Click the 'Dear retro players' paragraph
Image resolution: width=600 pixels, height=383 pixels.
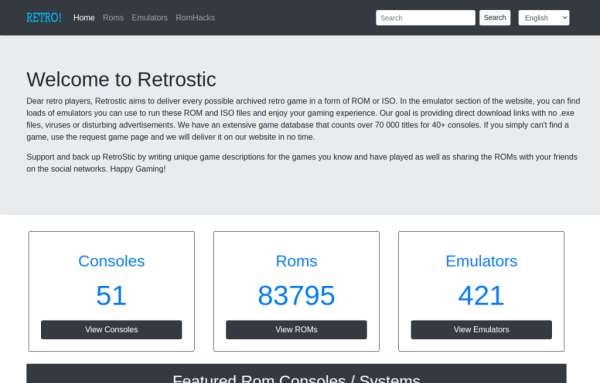303,119
